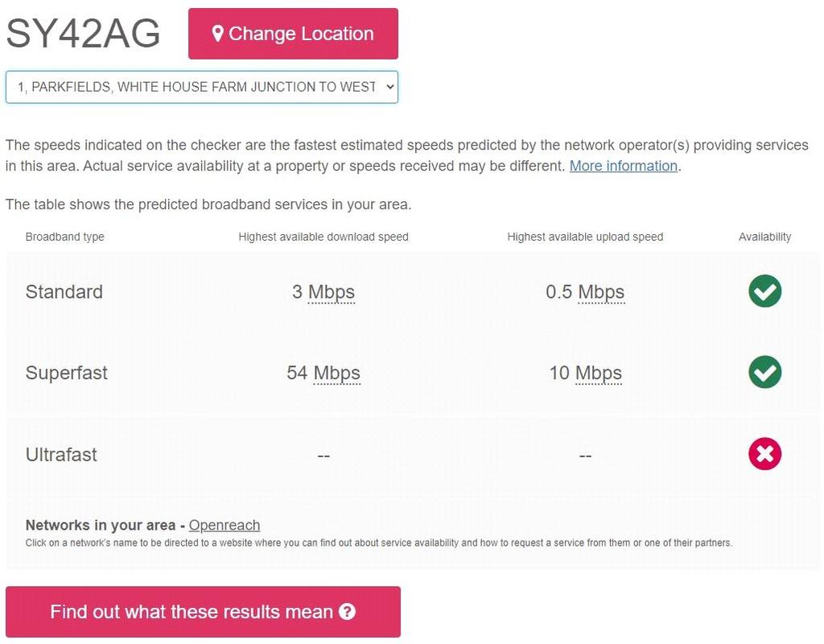Select the Ultrafast broadband type row label
Image resolution: width=824 pixels, height=644 pixels.
click(61, 454)
